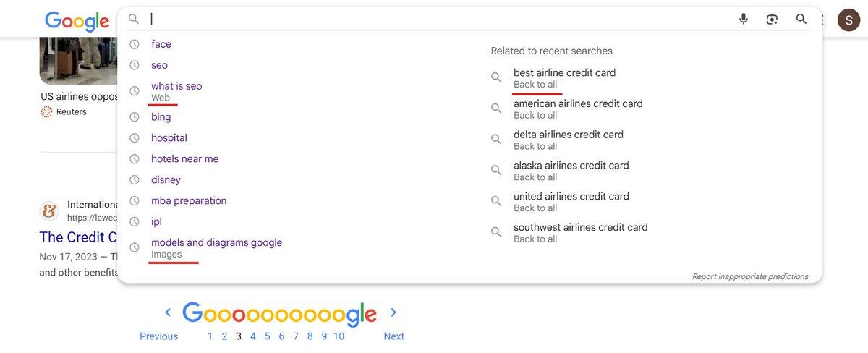This screenshot has width=868, height=353.
Task: Click the Google logo at top left
Action: tap(77, 21)
